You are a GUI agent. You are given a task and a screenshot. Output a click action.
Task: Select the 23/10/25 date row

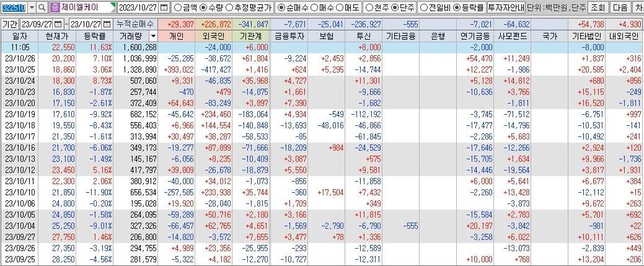322,69
